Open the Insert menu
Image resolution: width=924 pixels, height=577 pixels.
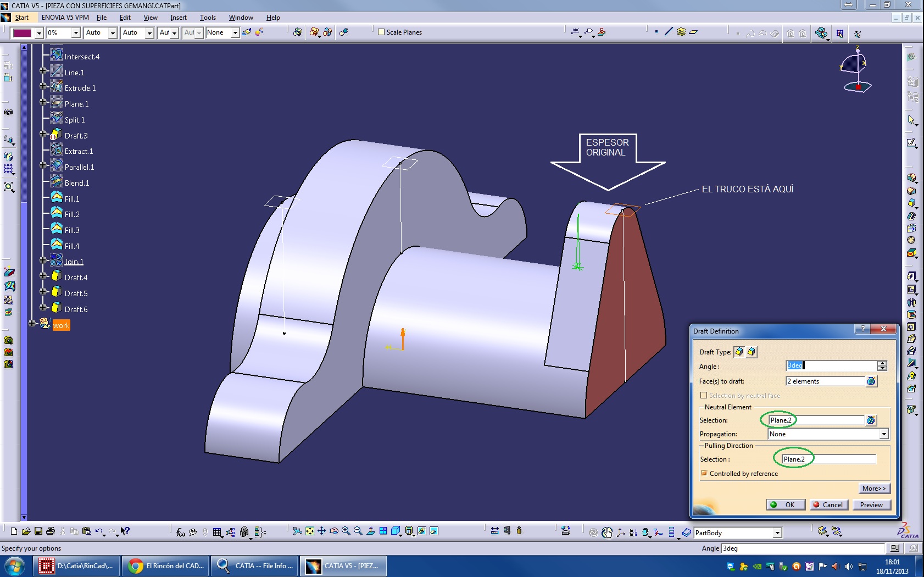coord(179,18)
